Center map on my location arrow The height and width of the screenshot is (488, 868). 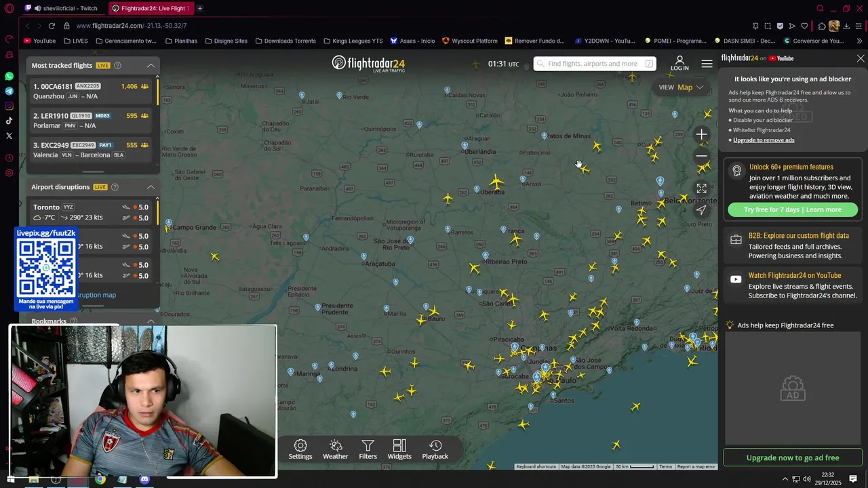point(701,209)
